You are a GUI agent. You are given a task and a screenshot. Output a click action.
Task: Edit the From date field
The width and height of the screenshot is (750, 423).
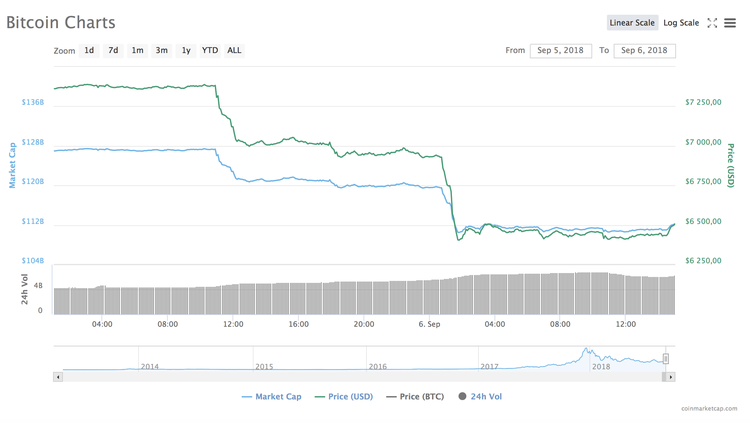coord(561,50)
